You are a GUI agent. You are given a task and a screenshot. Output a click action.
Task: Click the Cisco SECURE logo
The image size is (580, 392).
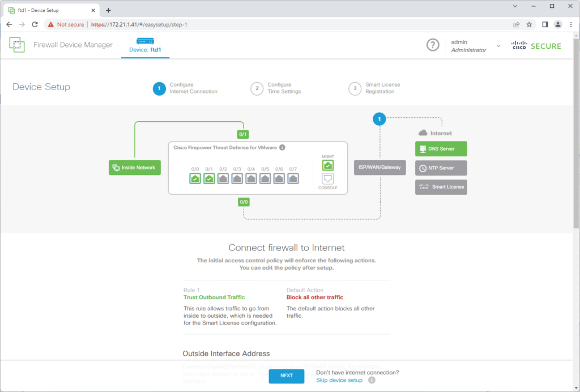[x=536, y=46]
